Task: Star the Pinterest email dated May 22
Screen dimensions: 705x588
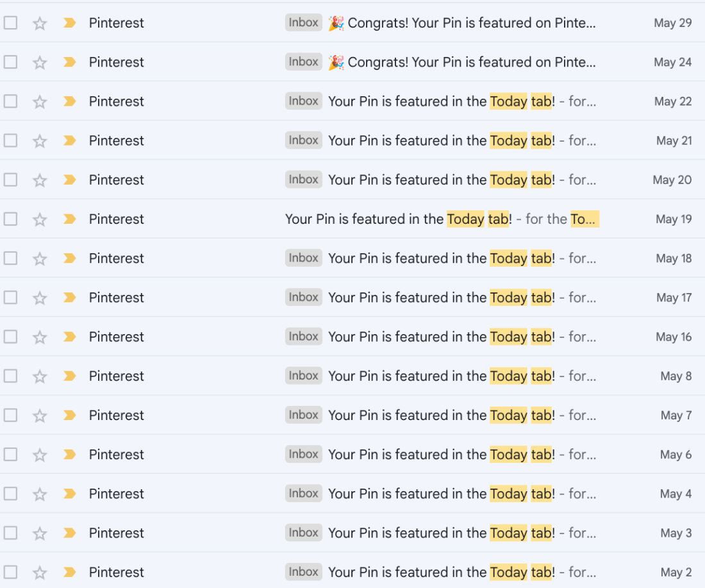Action: (40, 102)
